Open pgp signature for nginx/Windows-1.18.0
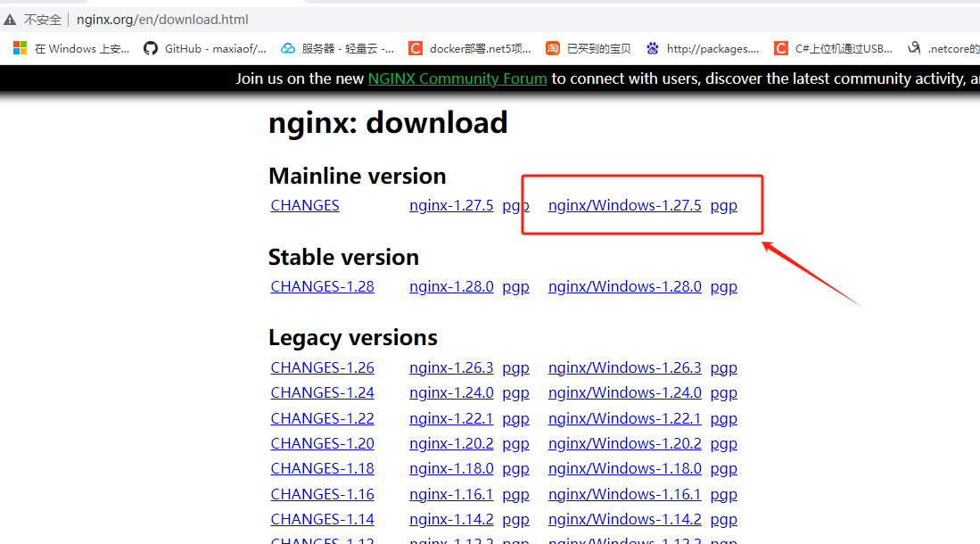Image resolution: width=980 pixels, height=544 pixels. (724, 470)
